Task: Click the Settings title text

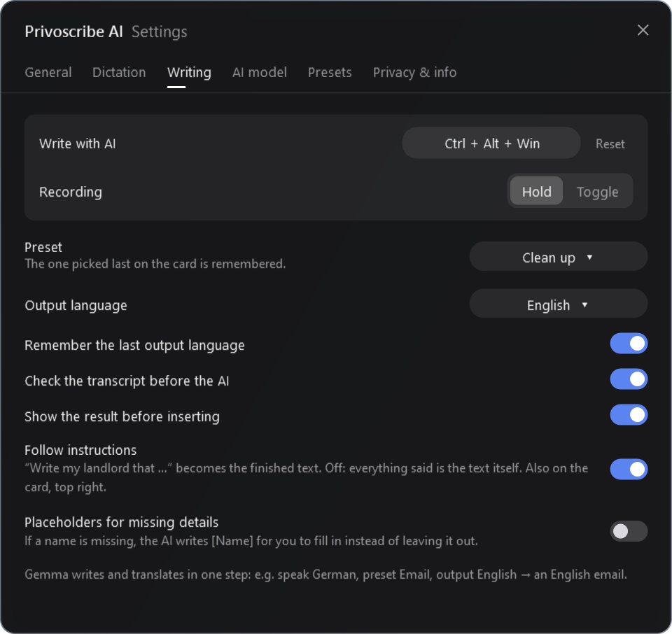Action: click(x=160, y=32)
